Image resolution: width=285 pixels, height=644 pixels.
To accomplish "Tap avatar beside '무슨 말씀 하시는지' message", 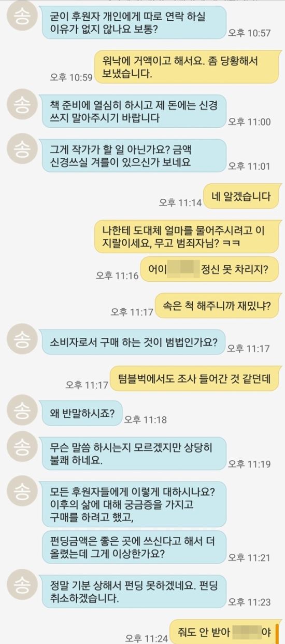I will [21, 445].
